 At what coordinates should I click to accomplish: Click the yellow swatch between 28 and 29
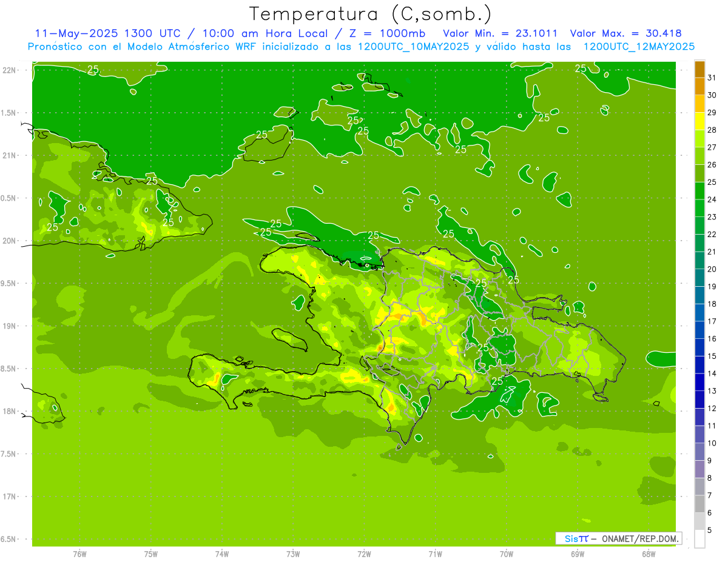pyautogui.click(x=699, y=121)
